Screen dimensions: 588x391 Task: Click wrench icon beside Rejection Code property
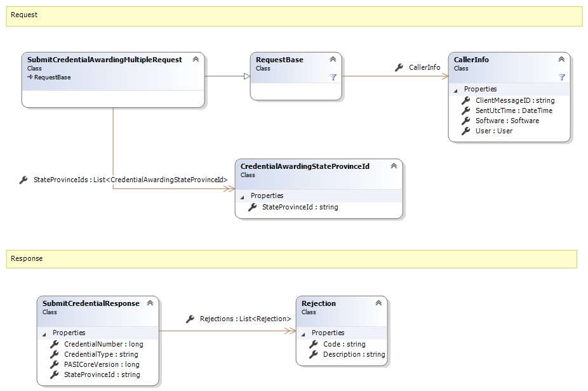[313, 344]
